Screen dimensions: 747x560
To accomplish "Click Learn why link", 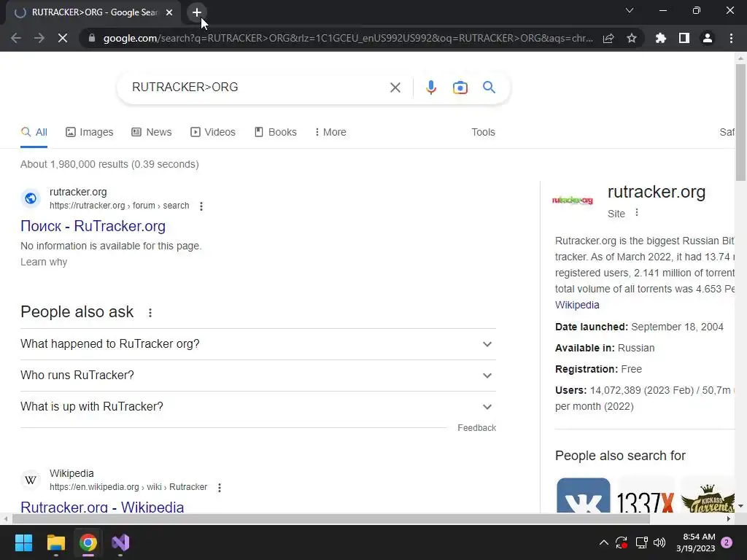I will point(44,262).
